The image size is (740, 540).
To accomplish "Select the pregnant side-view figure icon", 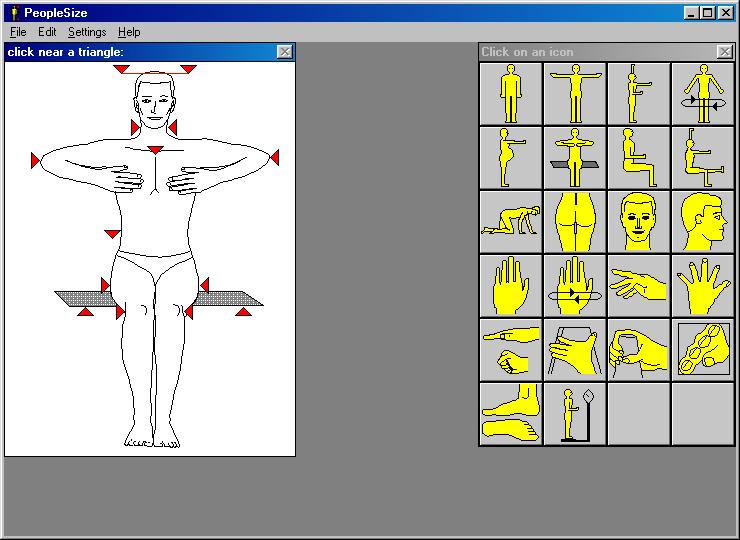I will 511,158.
